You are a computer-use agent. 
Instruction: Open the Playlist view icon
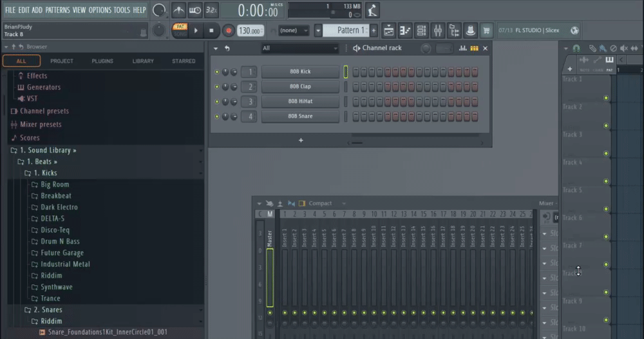(x=388, y=30)
